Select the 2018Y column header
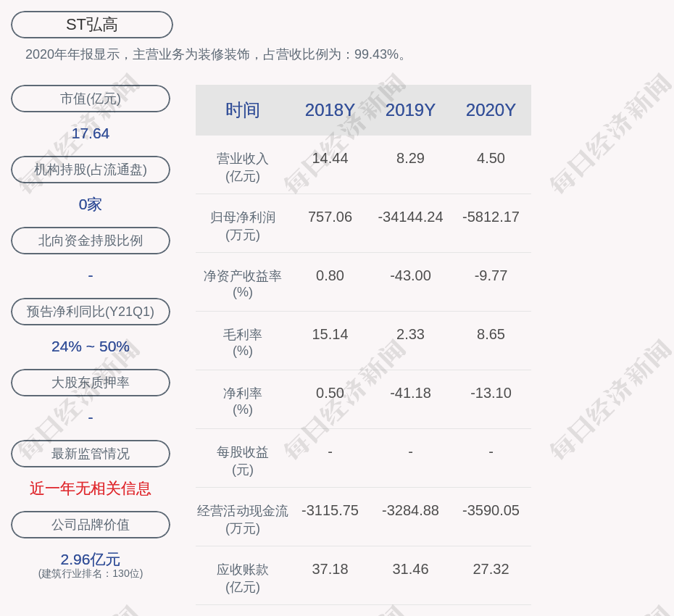The height and width of the screenshot is (616, 674). 330,110
